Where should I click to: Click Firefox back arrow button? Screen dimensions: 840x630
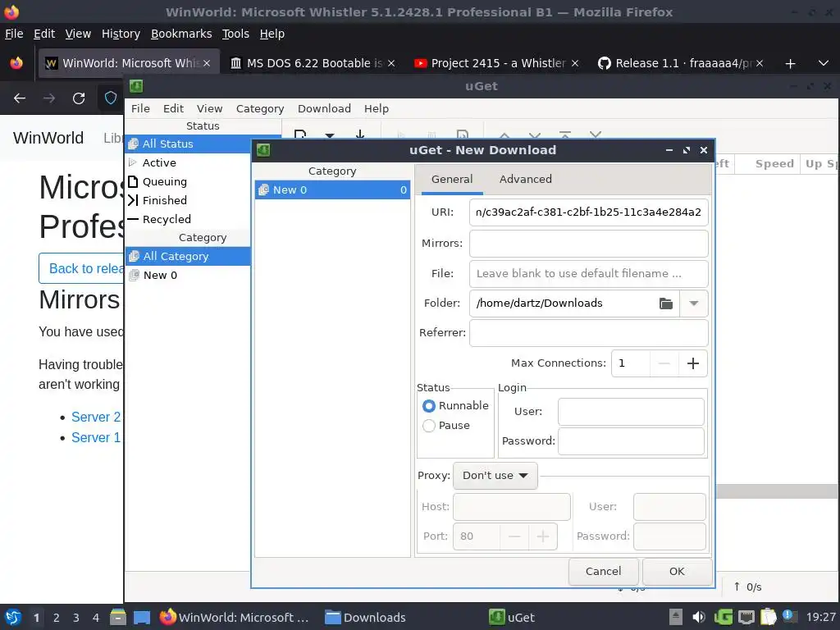[x=20, y=98]
